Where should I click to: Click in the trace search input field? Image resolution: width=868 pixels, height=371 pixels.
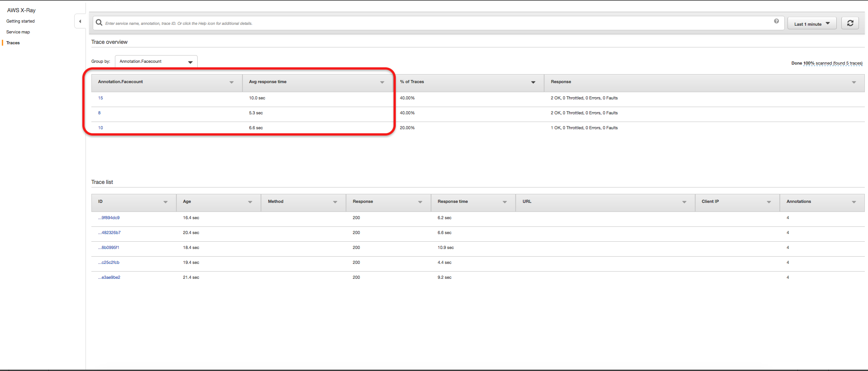click(434, 23)
